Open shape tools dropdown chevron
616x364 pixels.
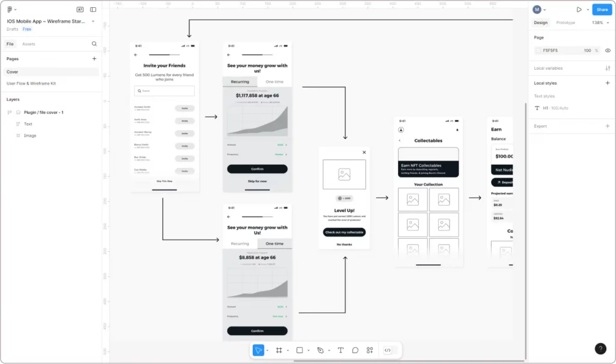[309, 350]
